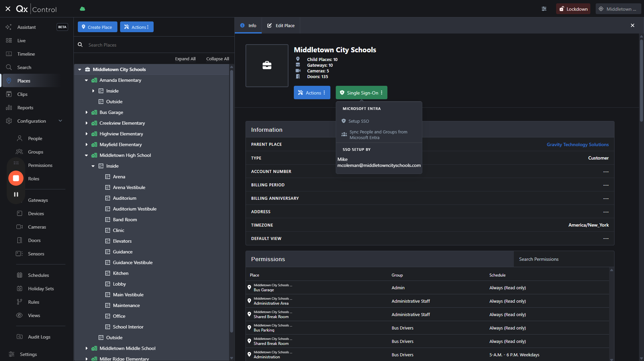This screenshot has width=644, height=361.
Task: Open Sensors in the sidebar
Action: (x=36, y=254)
